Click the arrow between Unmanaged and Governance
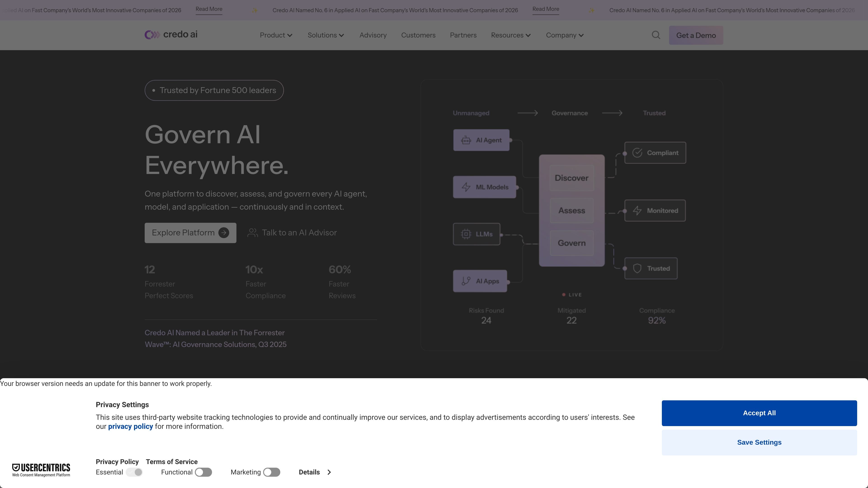The image size is (868, 488). click(x=527, y=113)
